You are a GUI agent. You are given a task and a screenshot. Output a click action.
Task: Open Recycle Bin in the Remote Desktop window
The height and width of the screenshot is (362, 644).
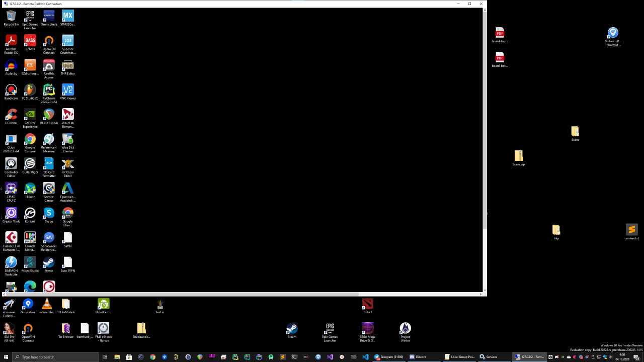tap(11, 18)
